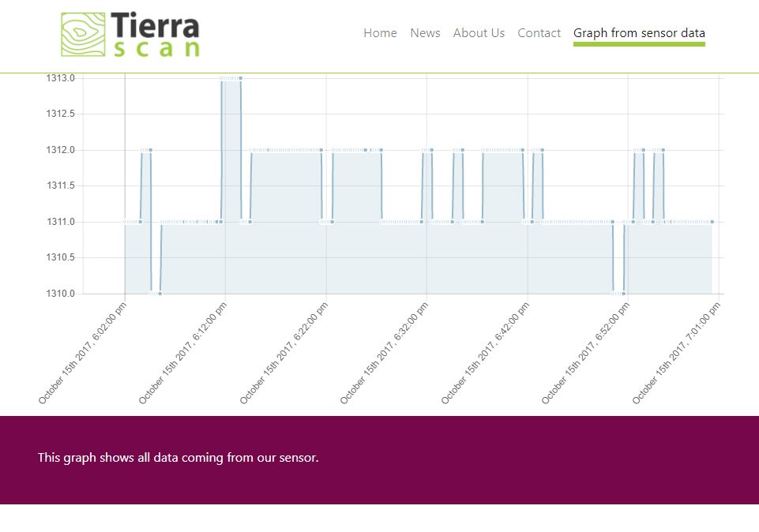The image size is (759, 532).
Task: Click the 1310.5 y-axis label
Action: pyautogui.click(x=61, y=257)
